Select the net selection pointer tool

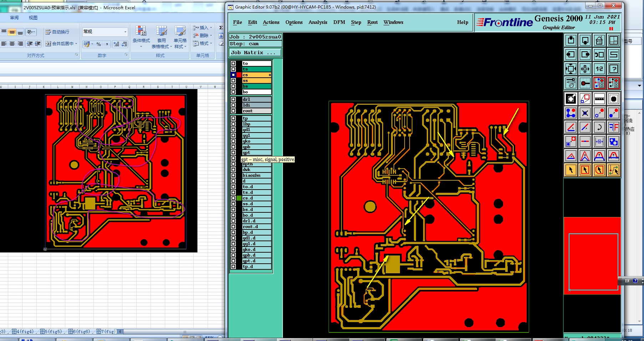point(614,170)
